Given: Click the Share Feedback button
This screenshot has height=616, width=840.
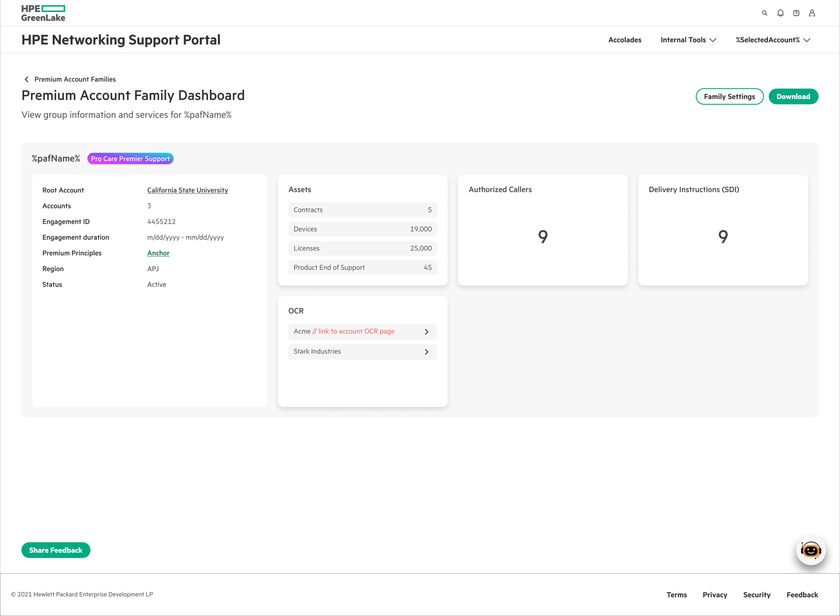Looking at the screenshot, I should [55, 551].
